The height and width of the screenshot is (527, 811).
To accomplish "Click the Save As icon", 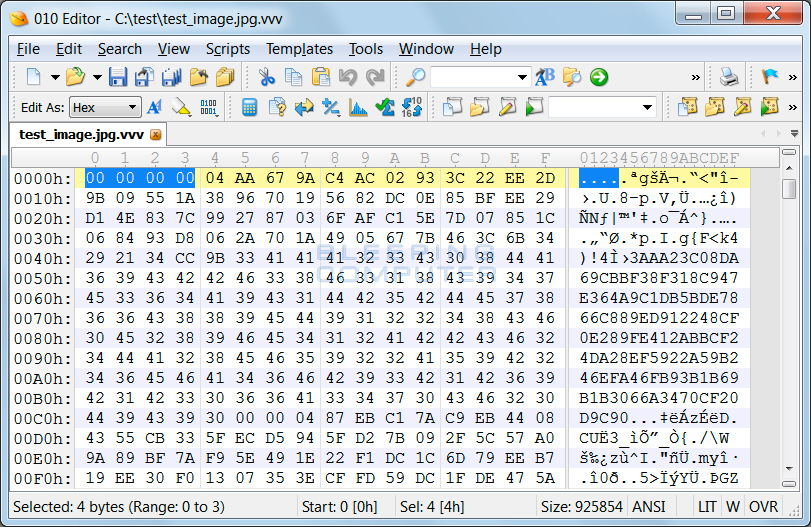I will (144, 77).
